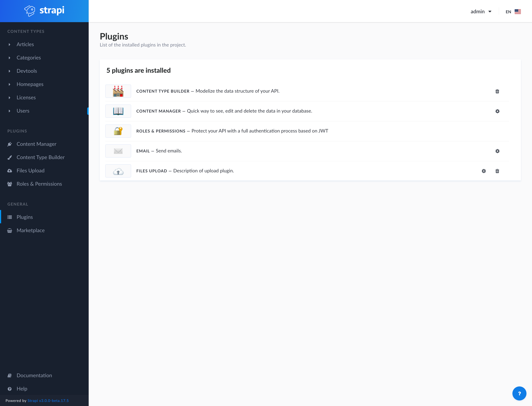Open Email plugin settings gear

pyautogui.click(x=497, y=151)
